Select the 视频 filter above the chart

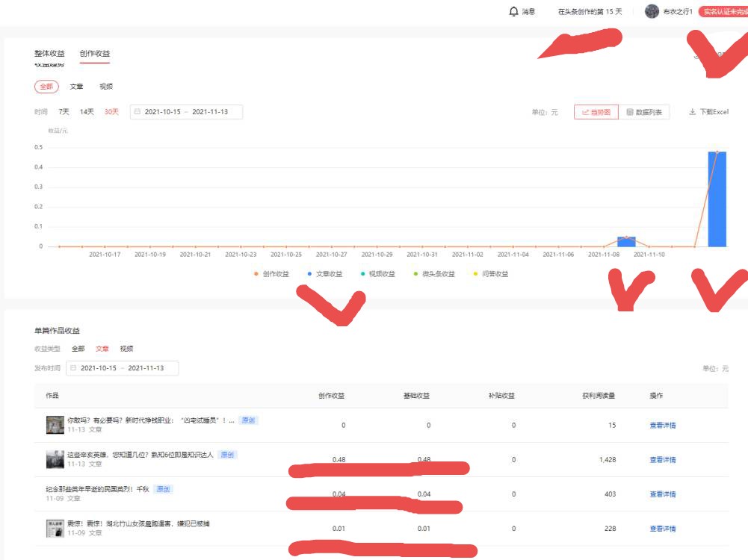(x=106, y=87)
